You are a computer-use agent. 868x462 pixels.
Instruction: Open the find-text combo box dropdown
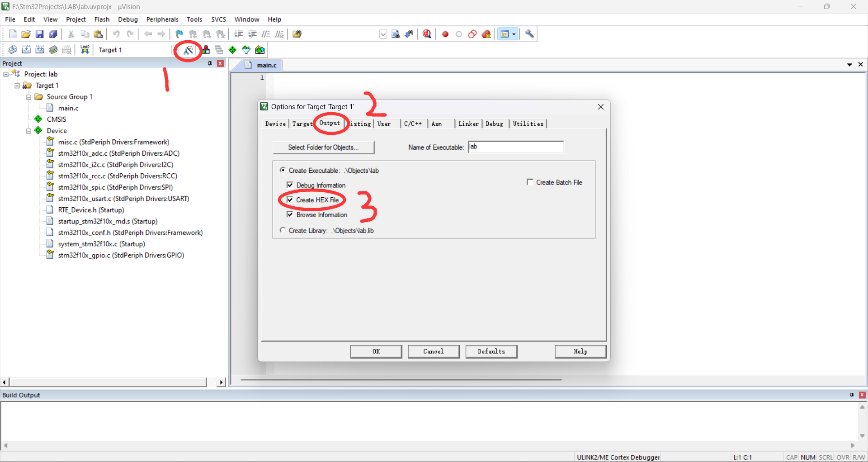coord(383,34)
